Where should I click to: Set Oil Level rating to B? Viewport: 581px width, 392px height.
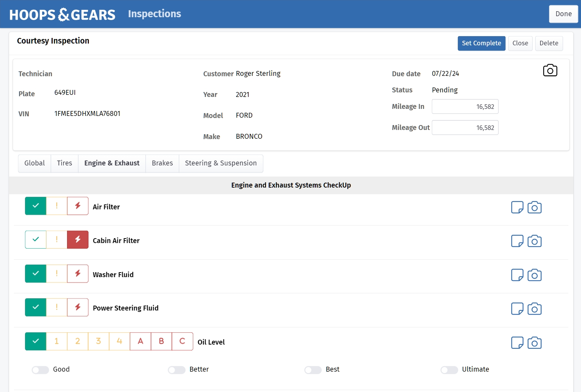tap(161, 341)
